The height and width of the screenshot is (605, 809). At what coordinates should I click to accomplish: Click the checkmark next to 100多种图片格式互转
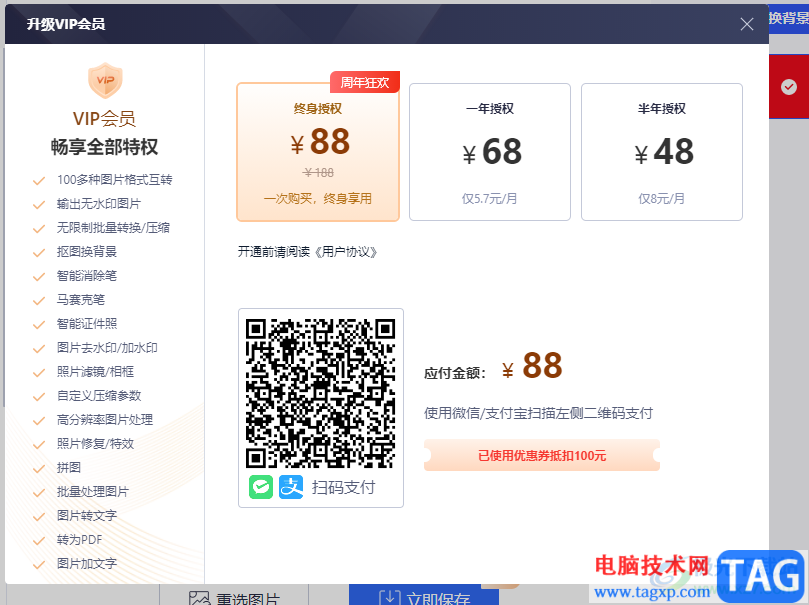39,181
